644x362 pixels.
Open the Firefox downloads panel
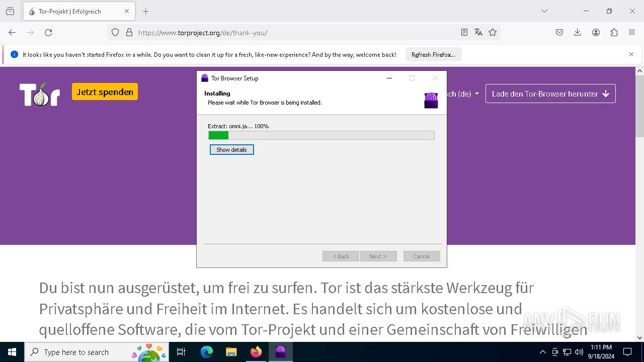pyautogui.click(x=578, y=33)
